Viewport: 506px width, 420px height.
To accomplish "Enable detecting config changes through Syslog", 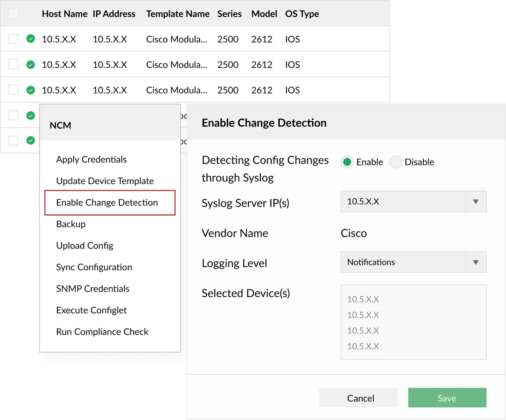I will 348,161.
